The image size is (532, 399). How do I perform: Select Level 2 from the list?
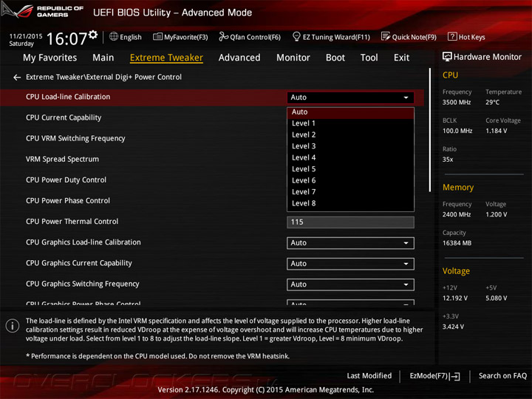[x=350, y=134]
